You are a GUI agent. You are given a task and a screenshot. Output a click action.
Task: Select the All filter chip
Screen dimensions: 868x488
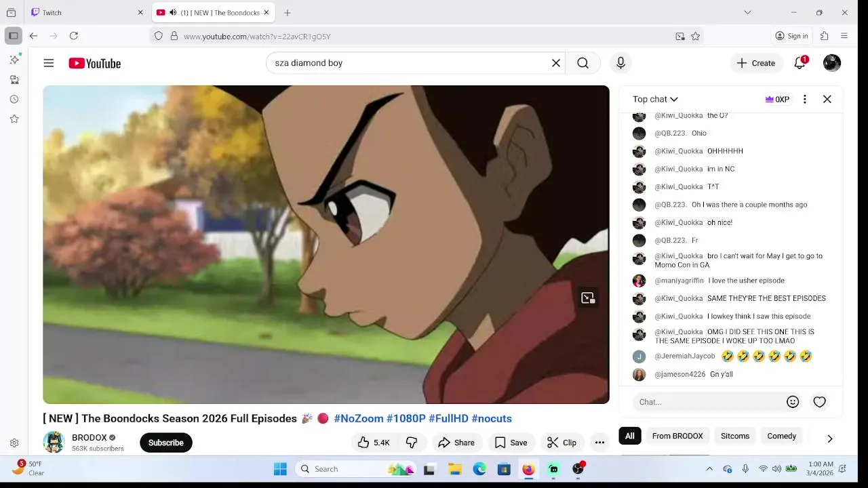630,436
